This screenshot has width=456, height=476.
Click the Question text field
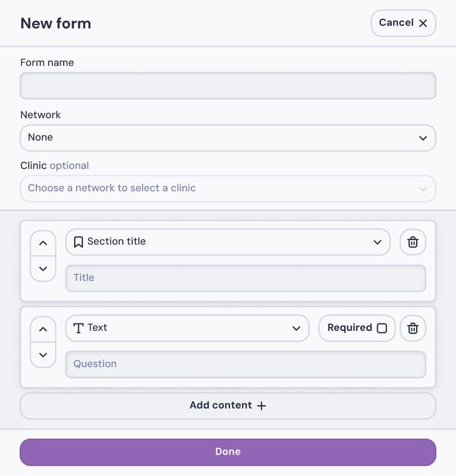[x=245, y=364]
